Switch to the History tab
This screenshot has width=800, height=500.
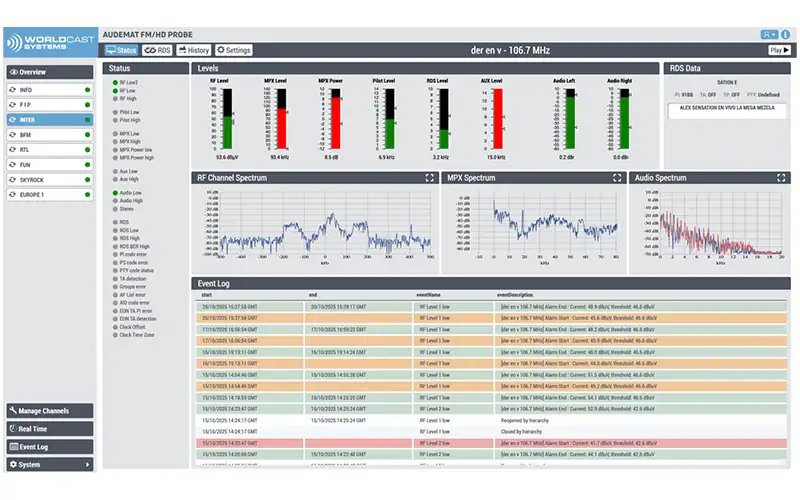(193, 50)
